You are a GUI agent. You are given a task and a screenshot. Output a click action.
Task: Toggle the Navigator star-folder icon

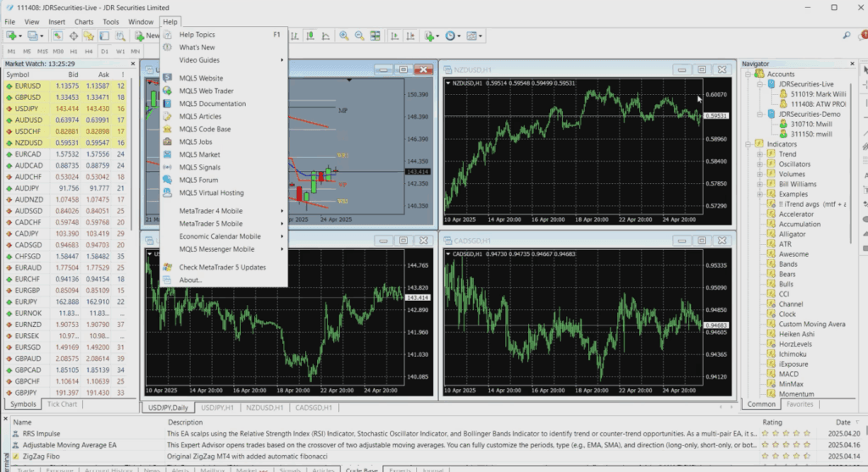tap(88, 36)
